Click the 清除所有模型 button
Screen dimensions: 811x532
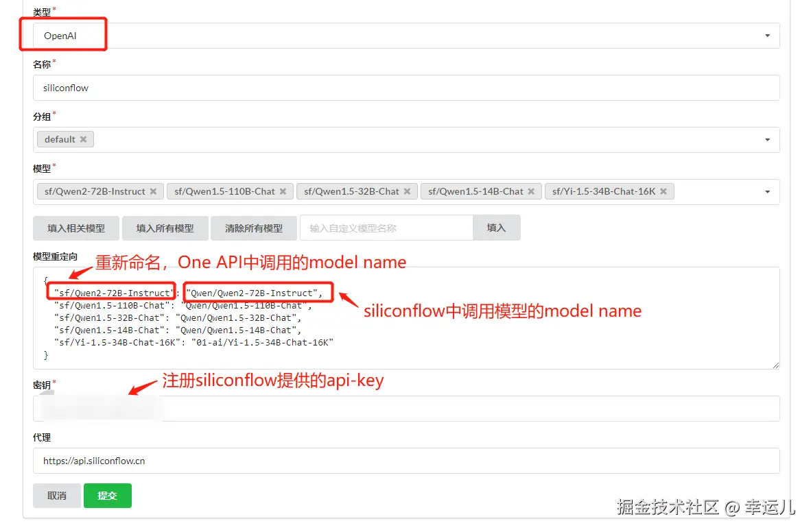point(253,228)
